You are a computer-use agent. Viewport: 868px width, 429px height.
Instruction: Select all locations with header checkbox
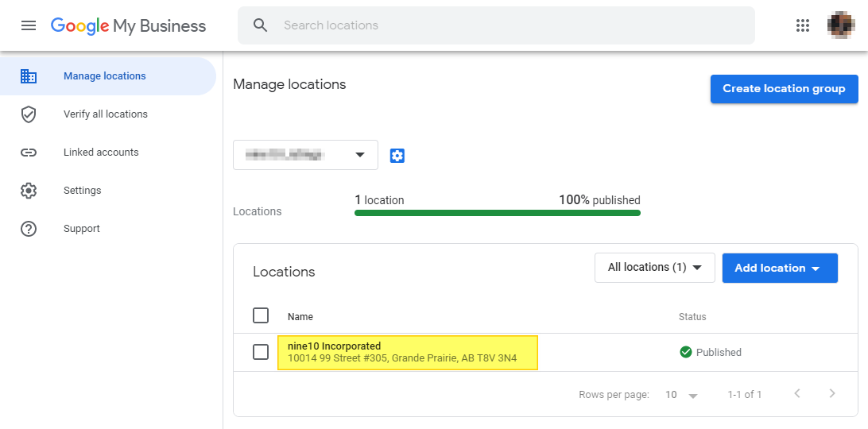pyautogui.click(x=261, y=315)
